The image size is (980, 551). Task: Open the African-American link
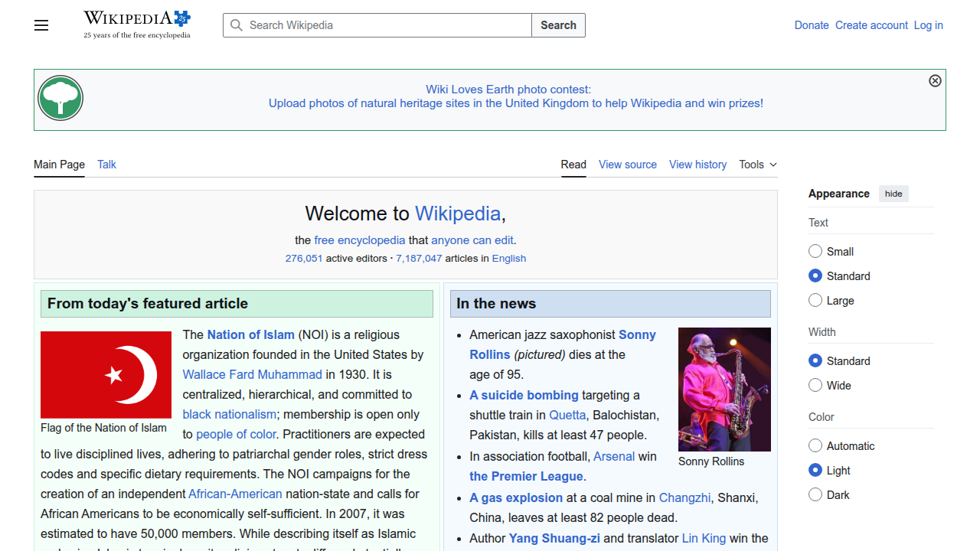[x=235, y=494]
